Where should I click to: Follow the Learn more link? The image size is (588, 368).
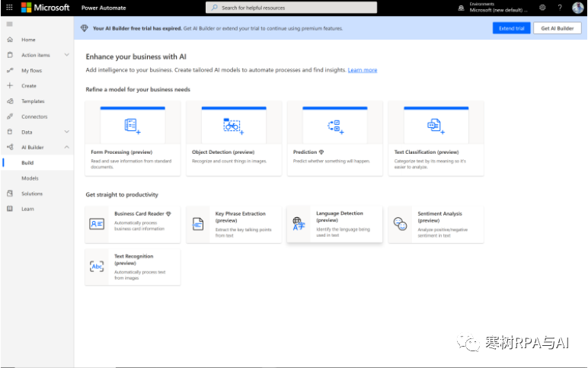click(x=363, y=70)
